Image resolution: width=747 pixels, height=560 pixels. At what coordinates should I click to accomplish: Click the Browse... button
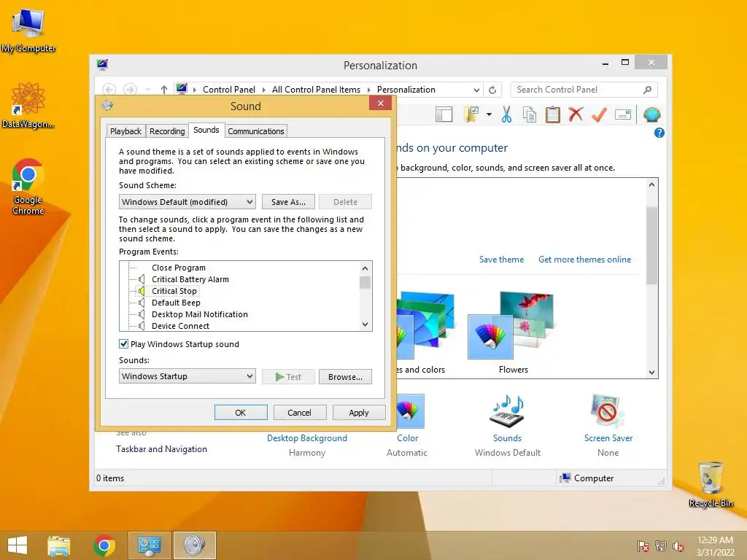tap(345, 377)
